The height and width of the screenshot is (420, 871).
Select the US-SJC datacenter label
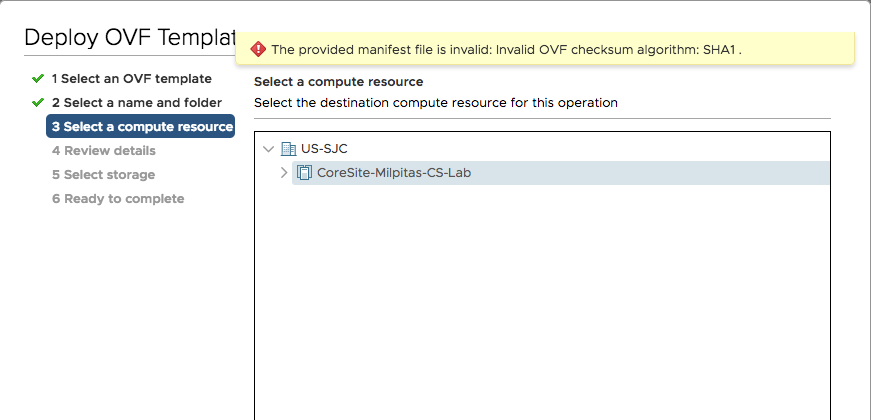pyautogui.click(x=324, y=149)
